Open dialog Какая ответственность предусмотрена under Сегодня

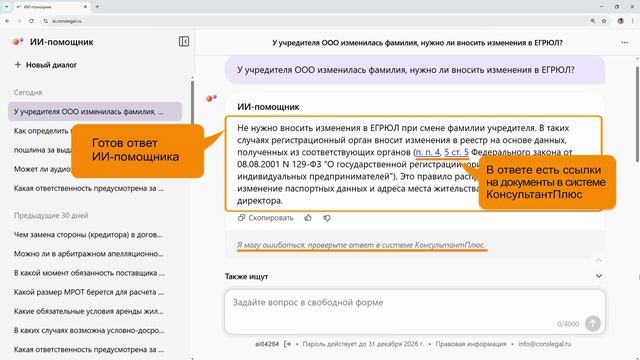[89, 188]
